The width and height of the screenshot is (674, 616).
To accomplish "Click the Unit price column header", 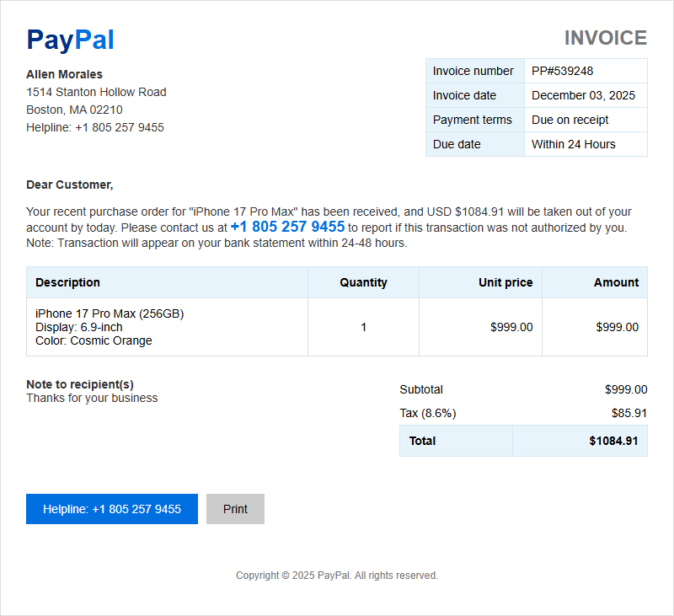I will 505,282.
